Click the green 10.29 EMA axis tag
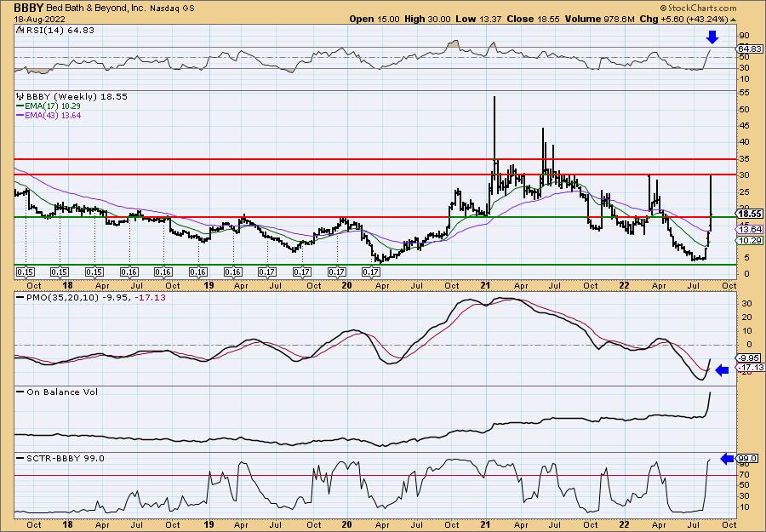The width and height of the screenshot is (766, 532). (x=750, y=240)
